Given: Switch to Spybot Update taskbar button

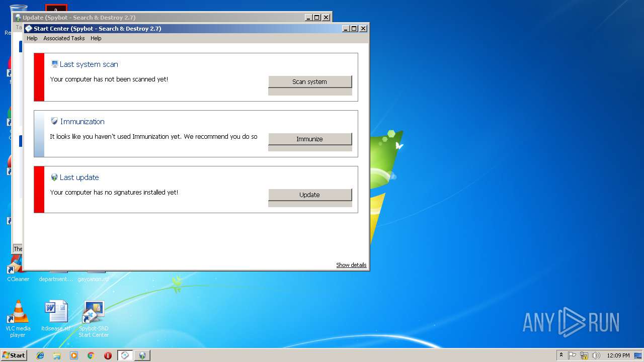Looking at the screenshot, I should (x=142, y=355).
